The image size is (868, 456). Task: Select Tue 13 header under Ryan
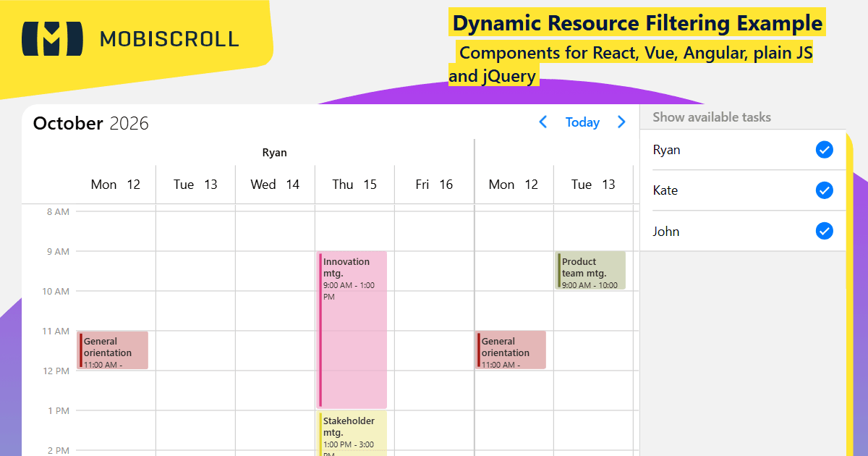[x=195, y=185]
